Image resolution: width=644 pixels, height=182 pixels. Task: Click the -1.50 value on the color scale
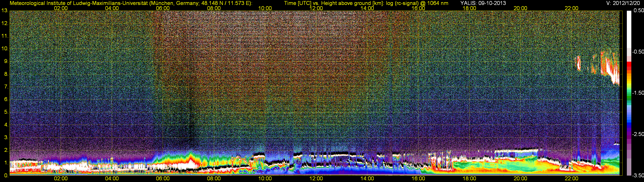(x=638, y=93)
